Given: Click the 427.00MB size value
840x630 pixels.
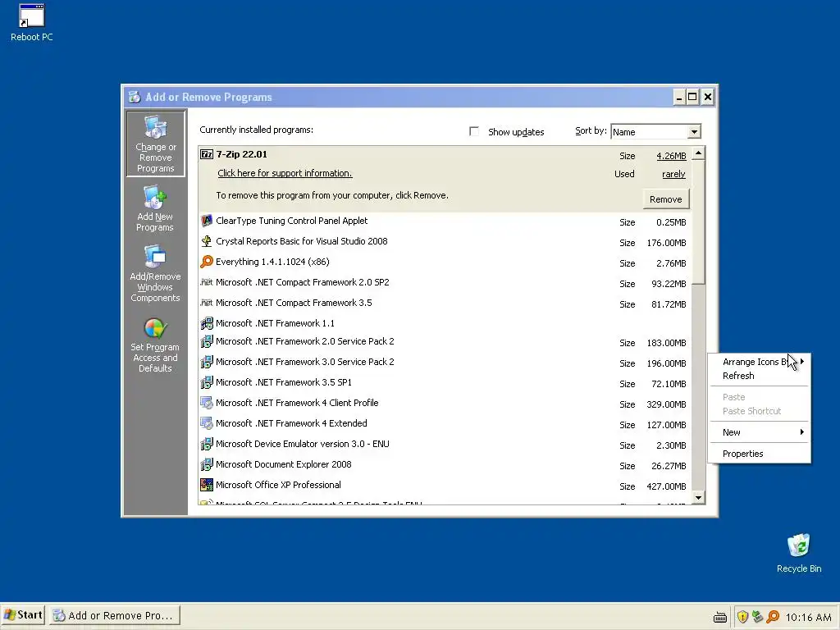Looking at the screenshot, I should (666, 486).
